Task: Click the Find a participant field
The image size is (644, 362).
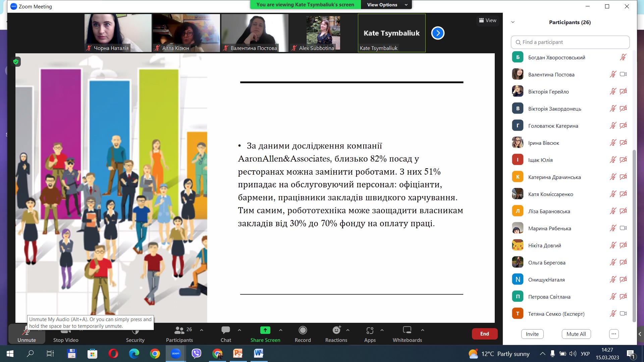Action: click(570, 42)
